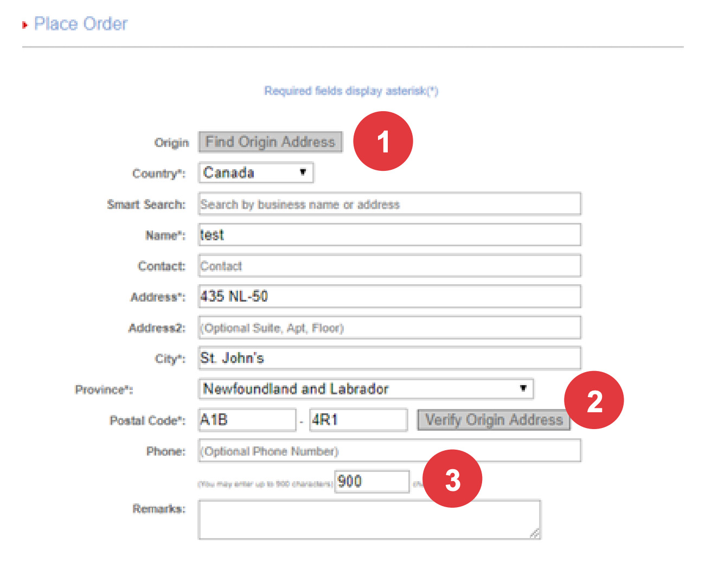Screen dimensions: 705x588
Task: Click the red step 1 marker
Action: [383, 141]
